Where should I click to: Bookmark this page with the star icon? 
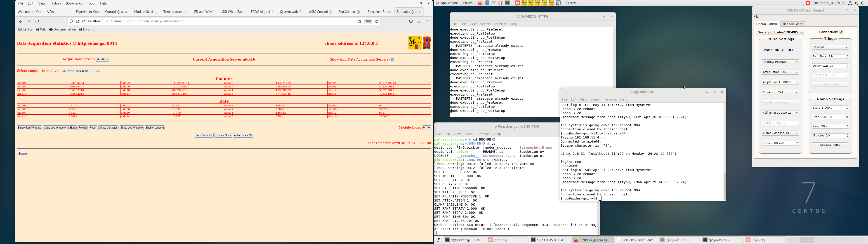click(377, 21)
